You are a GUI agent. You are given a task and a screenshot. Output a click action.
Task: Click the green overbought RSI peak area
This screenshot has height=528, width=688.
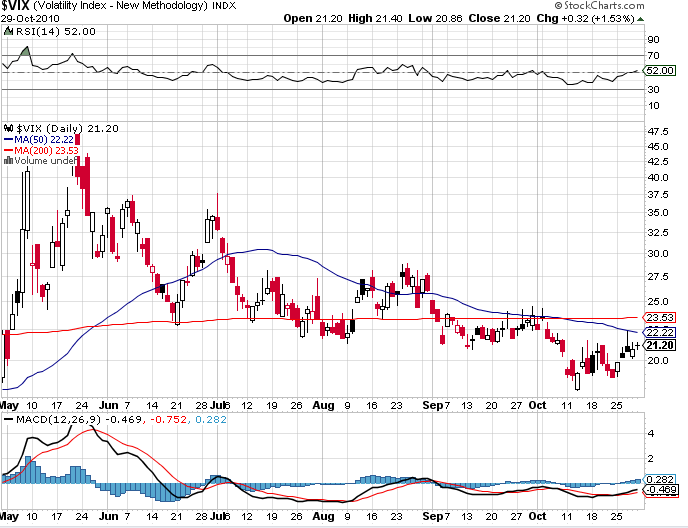pyautogui.click(x=22, y=50)
